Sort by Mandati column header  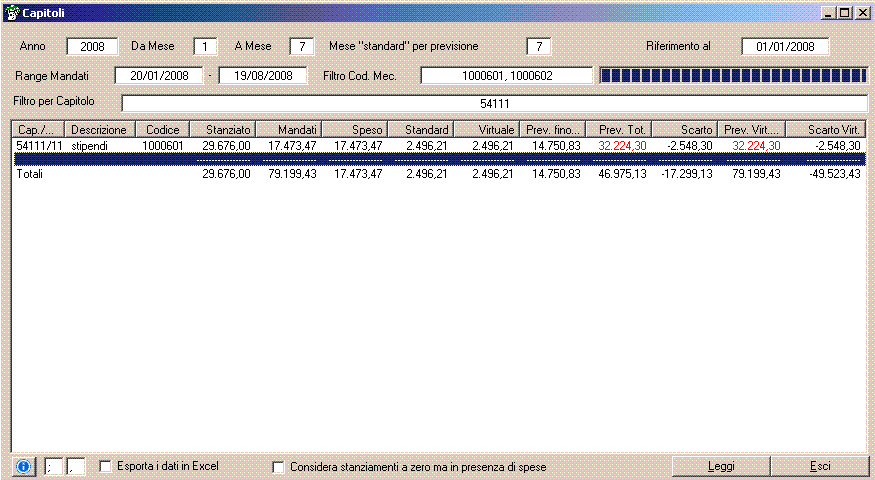(x=288, y=130)
